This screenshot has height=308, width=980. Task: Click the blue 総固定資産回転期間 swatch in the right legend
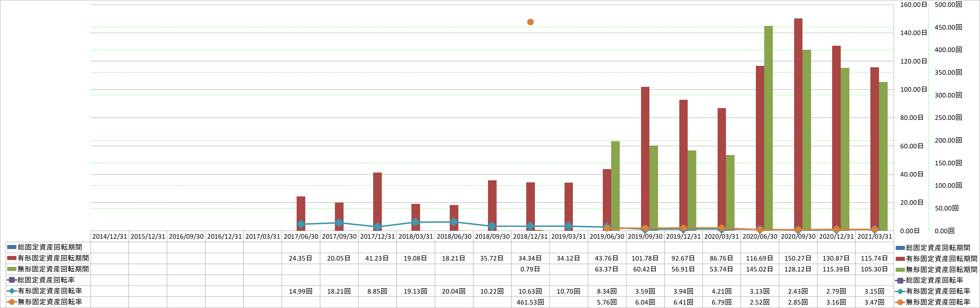pyautogui.click(x=900, y=248)
